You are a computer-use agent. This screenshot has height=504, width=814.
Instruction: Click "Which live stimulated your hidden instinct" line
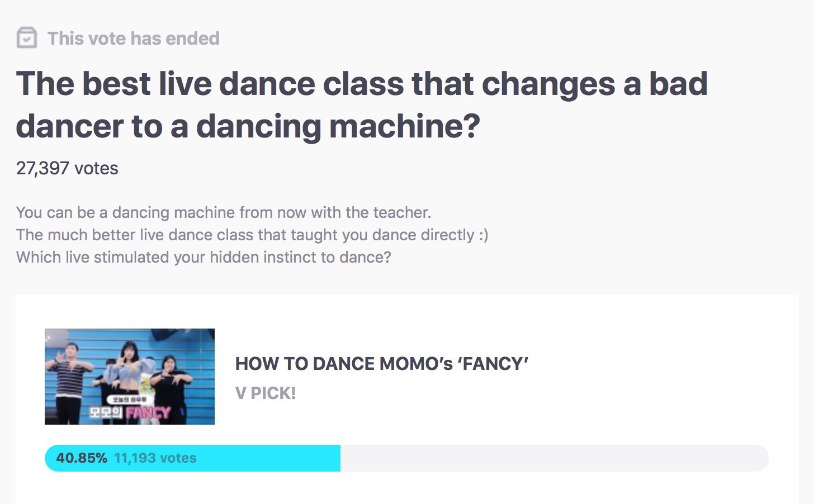(x=203, y=257)
